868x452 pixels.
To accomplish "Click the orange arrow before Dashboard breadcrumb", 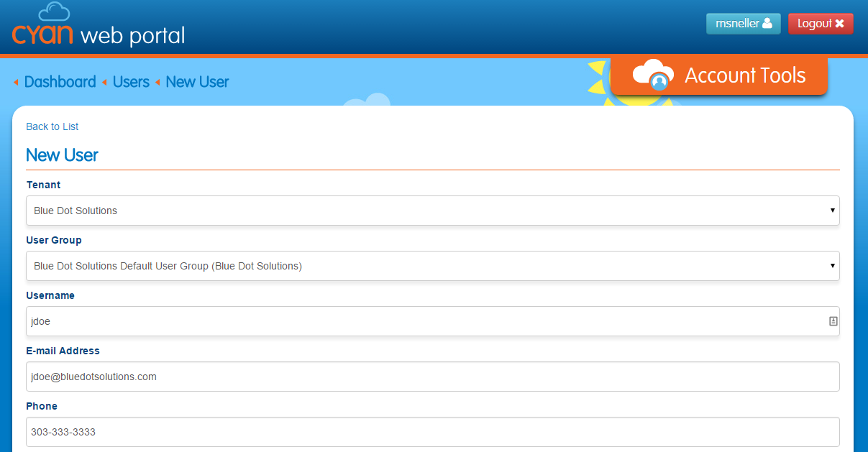I will [16, 82].
